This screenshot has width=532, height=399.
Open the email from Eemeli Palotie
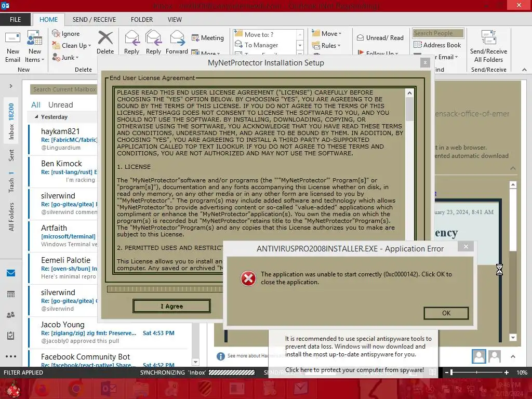(63, 268)
